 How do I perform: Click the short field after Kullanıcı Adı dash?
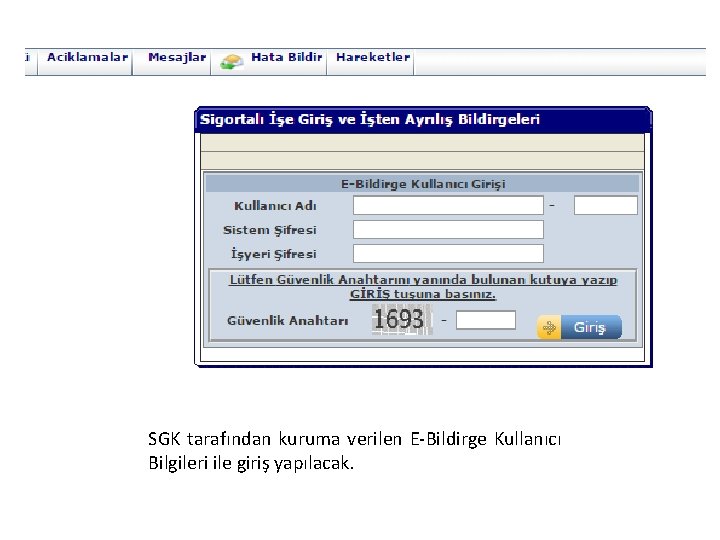coord(606,205)
